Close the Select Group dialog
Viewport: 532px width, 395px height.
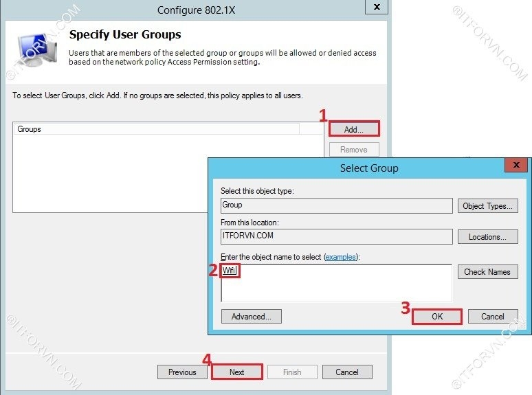point(515,166)
